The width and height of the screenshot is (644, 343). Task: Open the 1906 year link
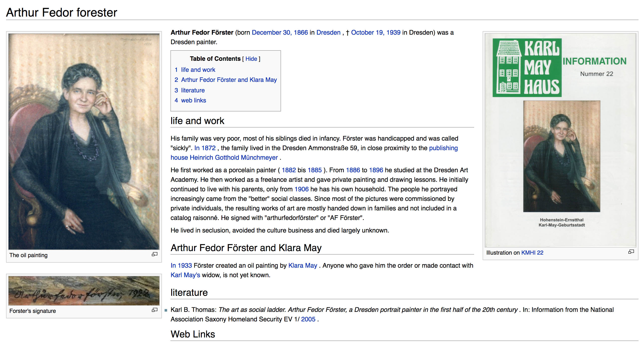coord(301,189)
